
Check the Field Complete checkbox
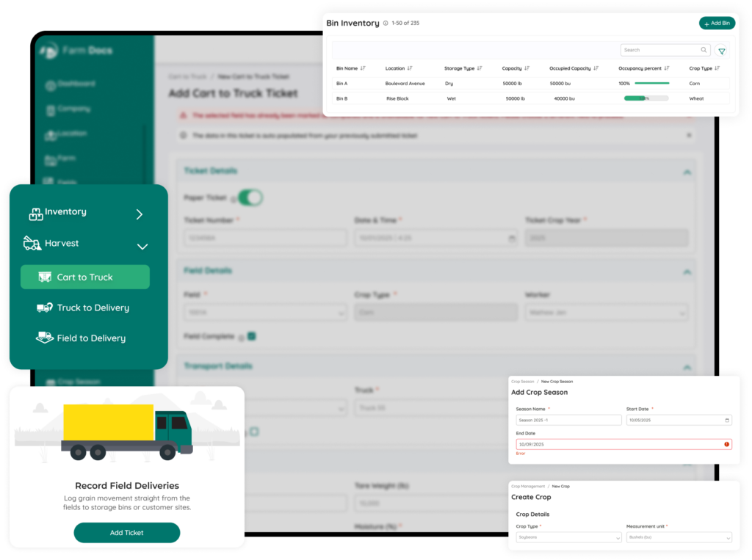(251, 336)
